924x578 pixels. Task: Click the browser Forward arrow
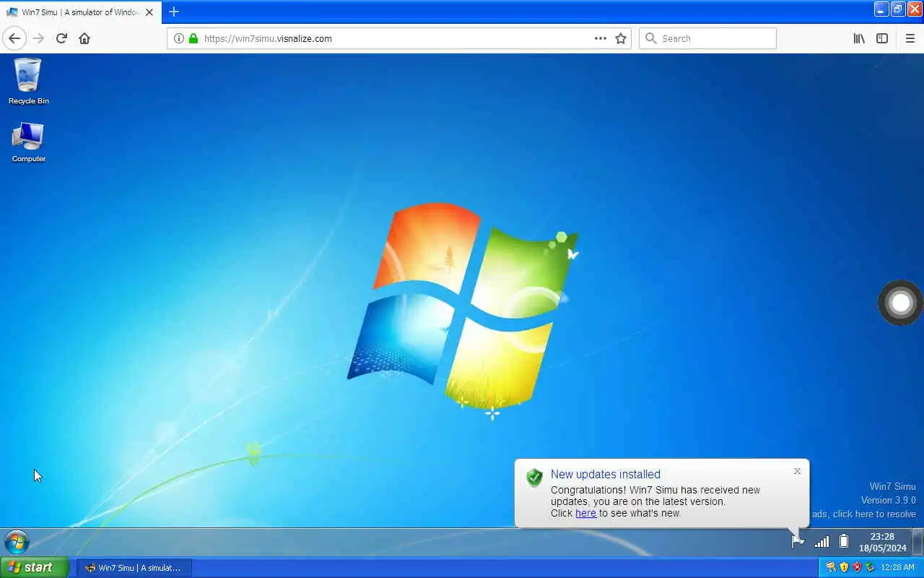tap(38, 38)
